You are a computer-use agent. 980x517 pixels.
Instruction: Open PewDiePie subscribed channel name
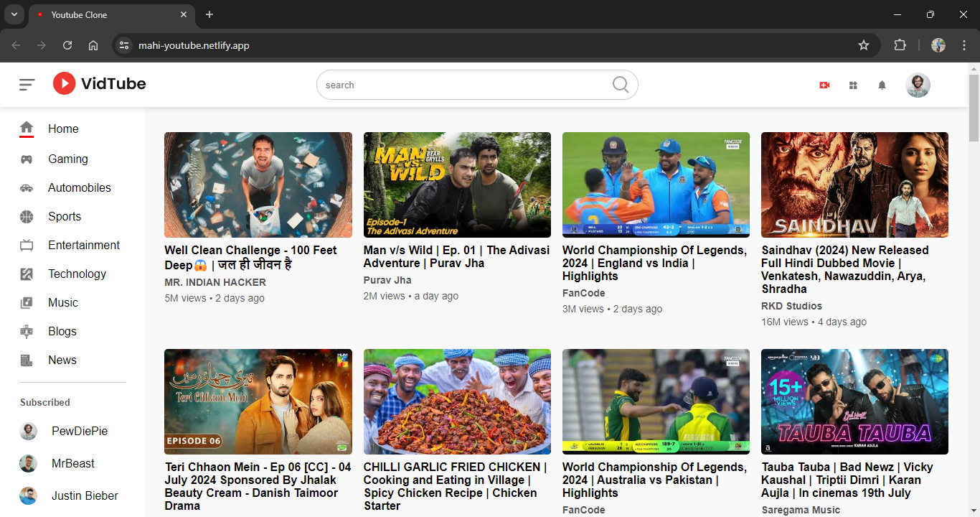[80, 432]
